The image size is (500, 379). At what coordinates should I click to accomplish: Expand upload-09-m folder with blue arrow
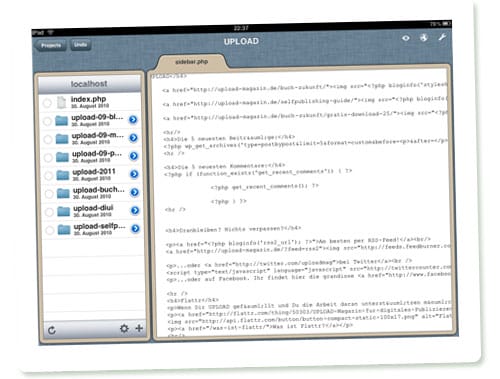[x=134, y=138]
